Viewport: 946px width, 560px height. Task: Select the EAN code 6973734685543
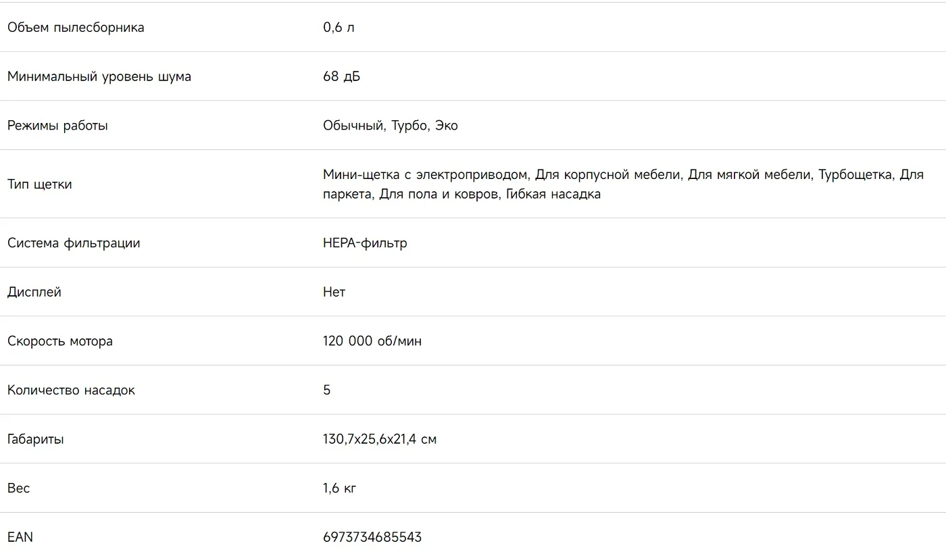click(372, 537)
